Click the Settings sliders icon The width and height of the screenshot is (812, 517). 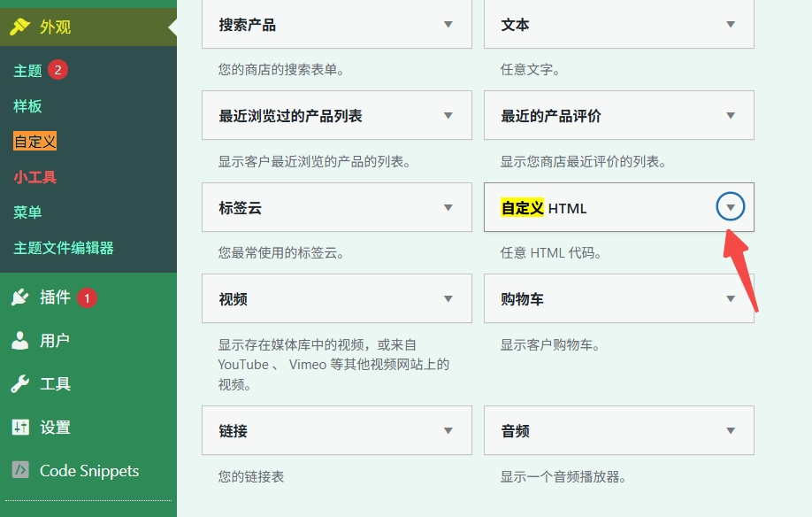pos(20,427)
